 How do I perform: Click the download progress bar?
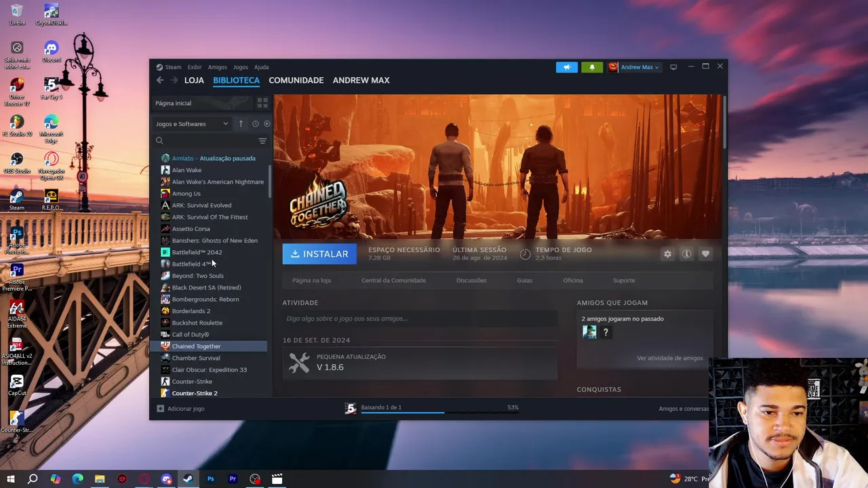coord(439,411)
